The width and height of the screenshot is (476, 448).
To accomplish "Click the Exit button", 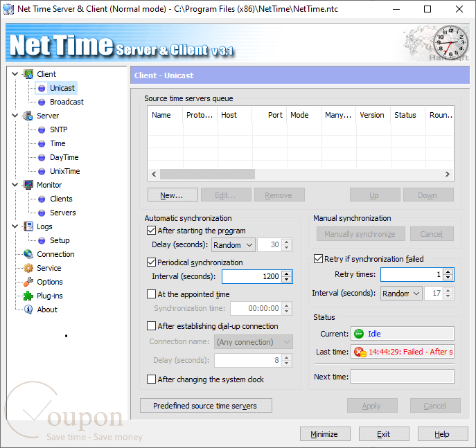I will (384, 434).
